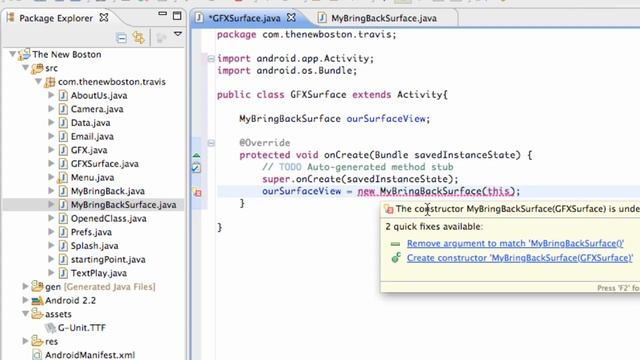
Task: Click override indicator arrow in gutter
Action: (x=196, y=155)
